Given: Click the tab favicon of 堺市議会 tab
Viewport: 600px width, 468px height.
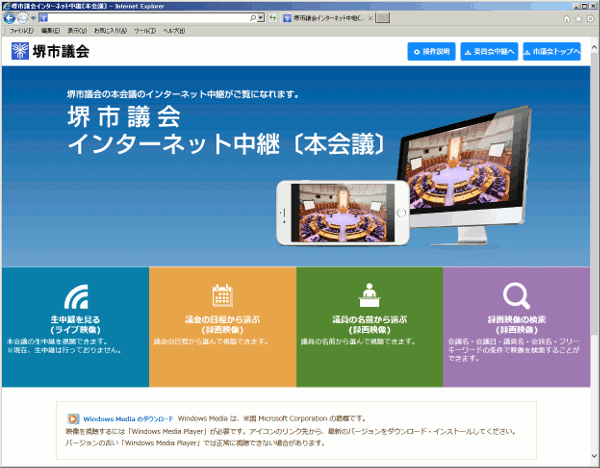Looking at the screenshot, I should [287, 18].
